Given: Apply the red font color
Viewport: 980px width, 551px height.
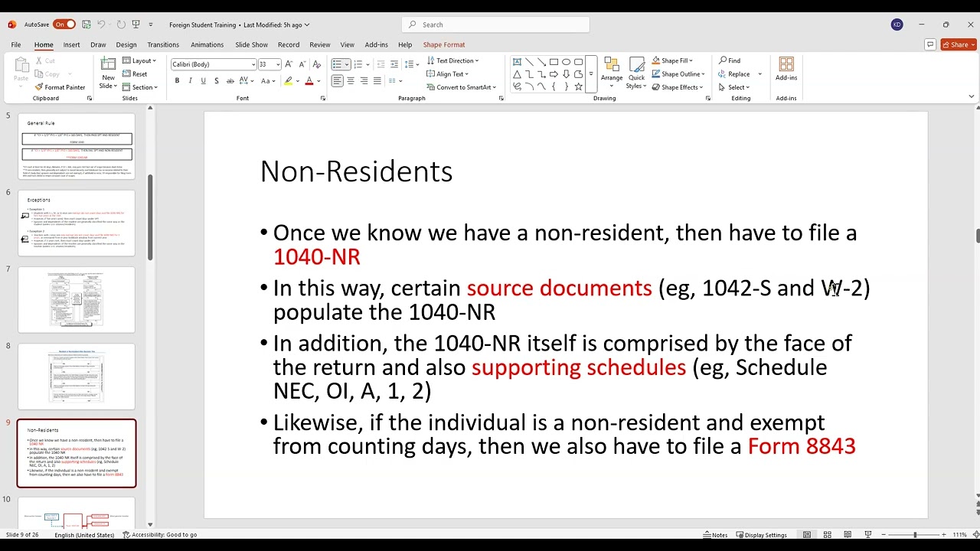Looking at the screenshot, I should pos(309,80).
